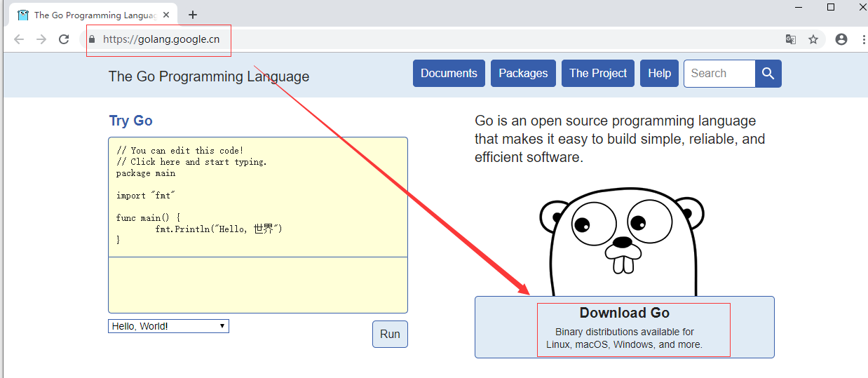Image resolution: width=868 pixels, height=378 pixels.
Task: Minimize the browser window
Action: [x=799, y=7]
